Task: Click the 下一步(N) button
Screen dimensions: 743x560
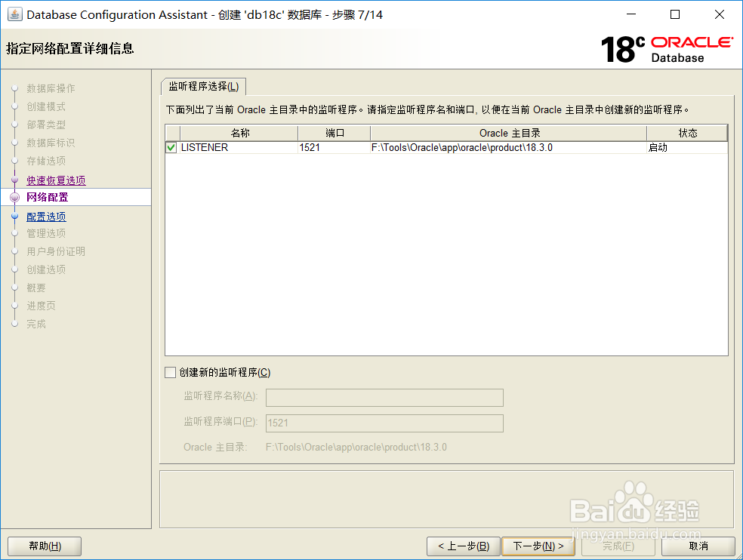Action: (x=538, y=546)
